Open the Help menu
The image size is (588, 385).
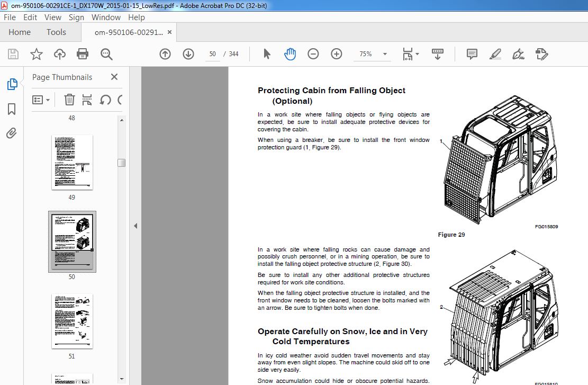click(137, 17)
